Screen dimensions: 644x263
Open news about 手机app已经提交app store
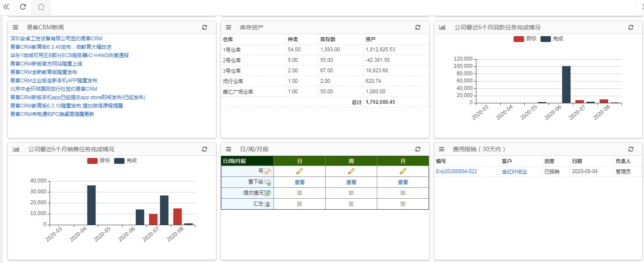point(78,97)
